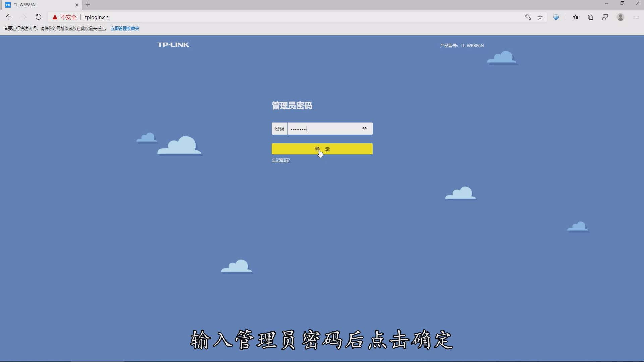Open the Collections panel

[x=590, y=17]
